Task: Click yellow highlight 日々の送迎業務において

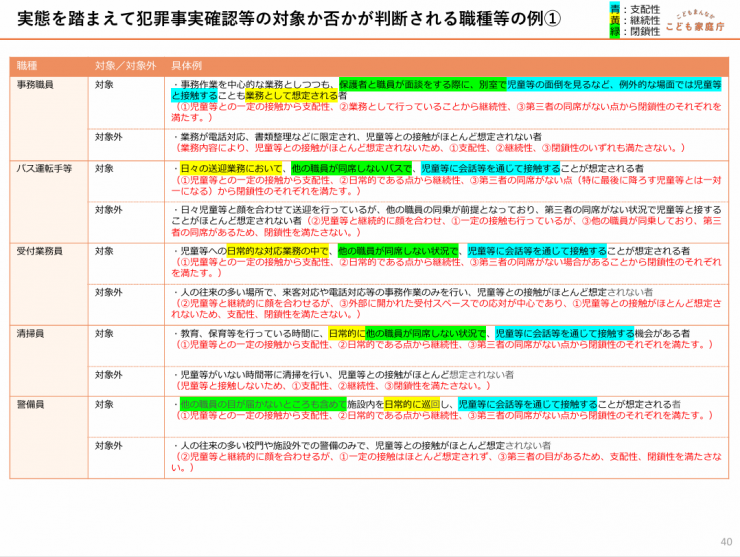Action: 231,169
